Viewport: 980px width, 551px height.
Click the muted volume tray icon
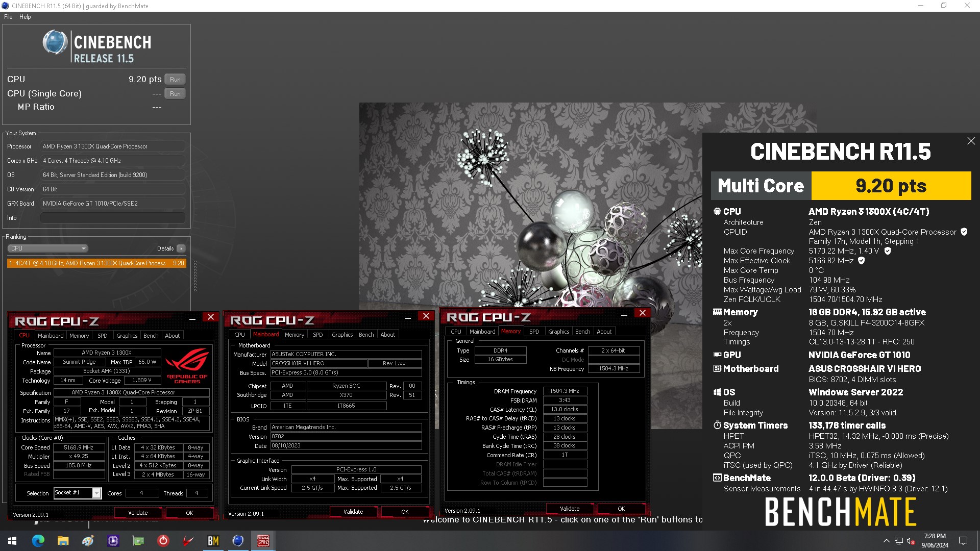tap(911, 541)
